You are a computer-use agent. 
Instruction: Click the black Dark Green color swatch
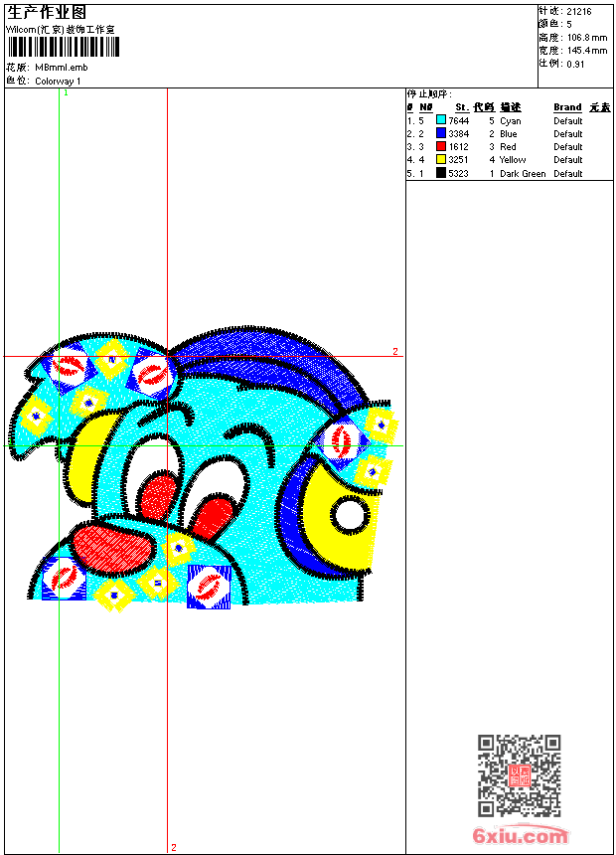point(441,173)
